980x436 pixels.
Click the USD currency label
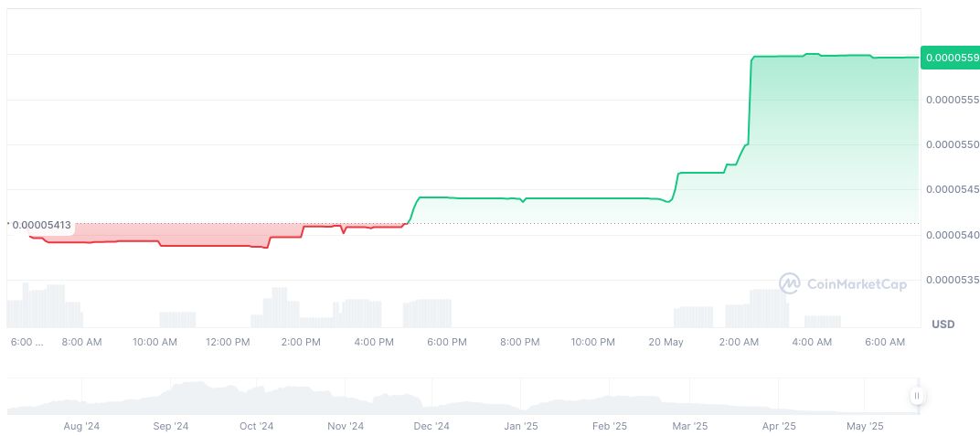pyautogui.click(x=943, y=324)
